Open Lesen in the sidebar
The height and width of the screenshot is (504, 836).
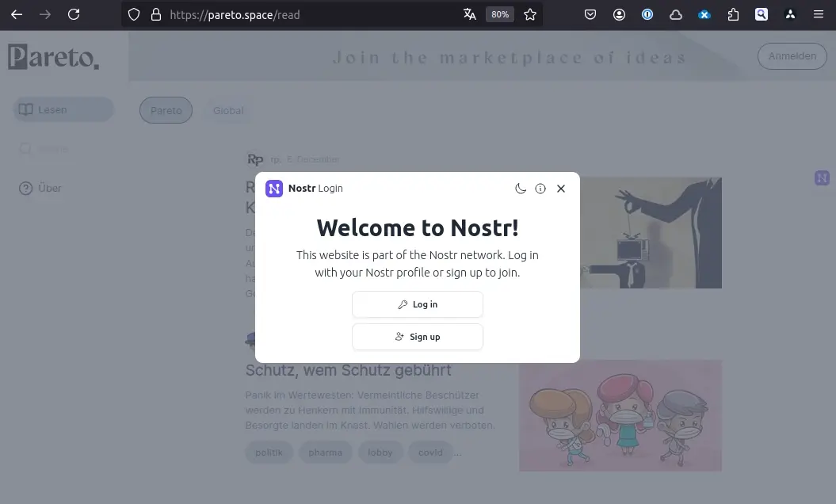pos(63,109)
